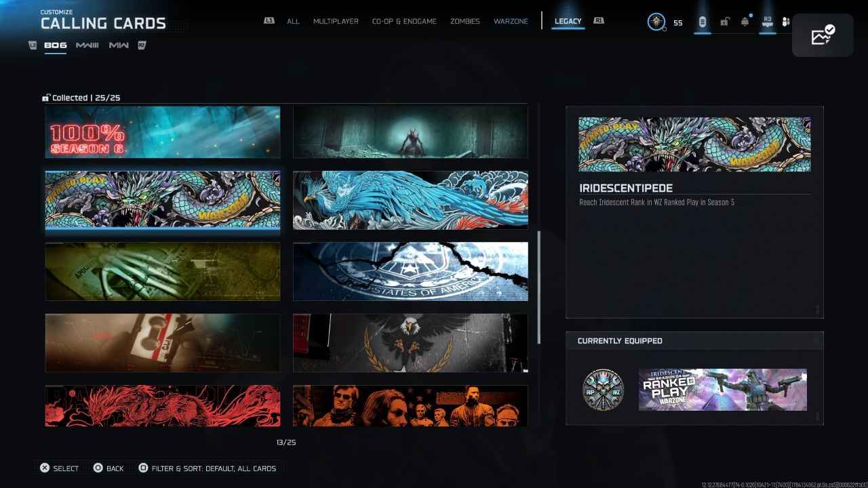Click the unlock padlock icon in top bar
Screen dimensions: 868x488
tap(724, 22)
